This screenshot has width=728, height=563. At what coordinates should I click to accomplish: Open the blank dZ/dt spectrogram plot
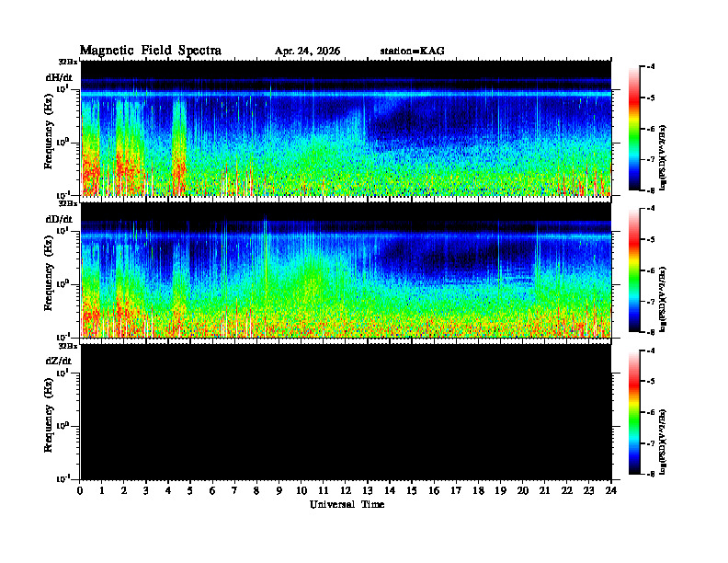346,412
